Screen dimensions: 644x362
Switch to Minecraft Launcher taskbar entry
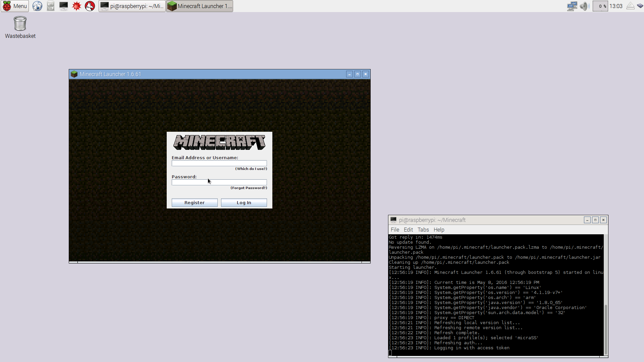[x=200, y=6]
